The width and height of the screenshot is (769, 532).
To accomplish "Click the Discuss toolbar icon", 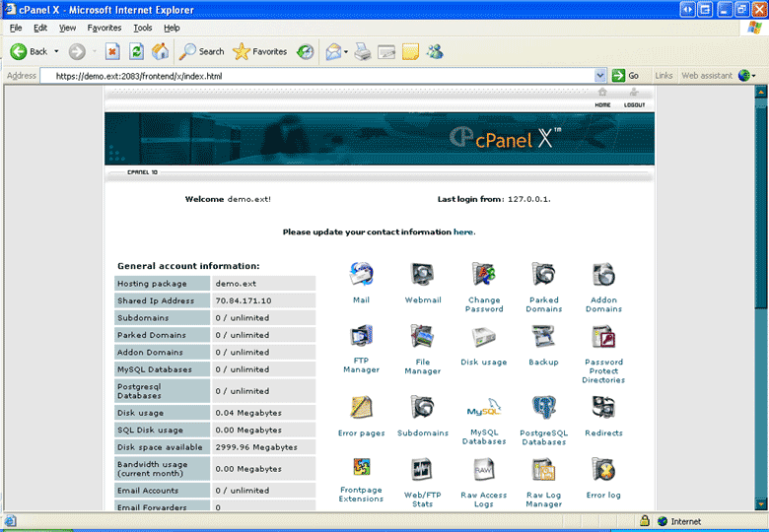I will (x=410, y=51).
